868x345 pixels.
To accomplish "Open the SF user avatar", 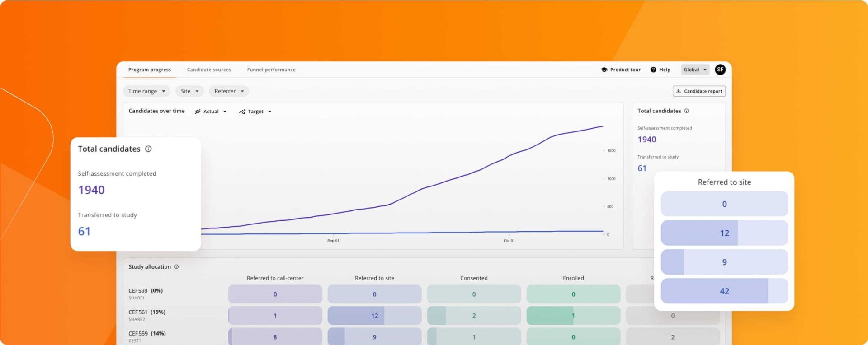I will click(720, 70).
